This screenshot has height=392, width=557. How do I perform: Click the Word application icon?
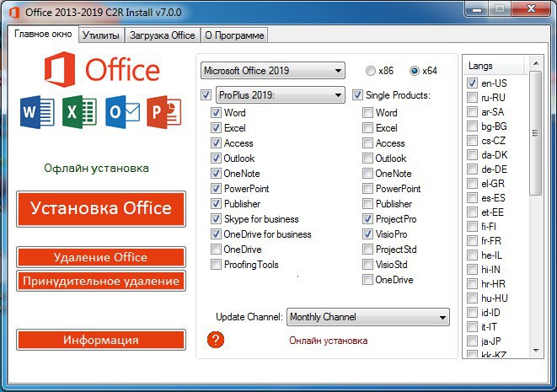tap(37, 112)
